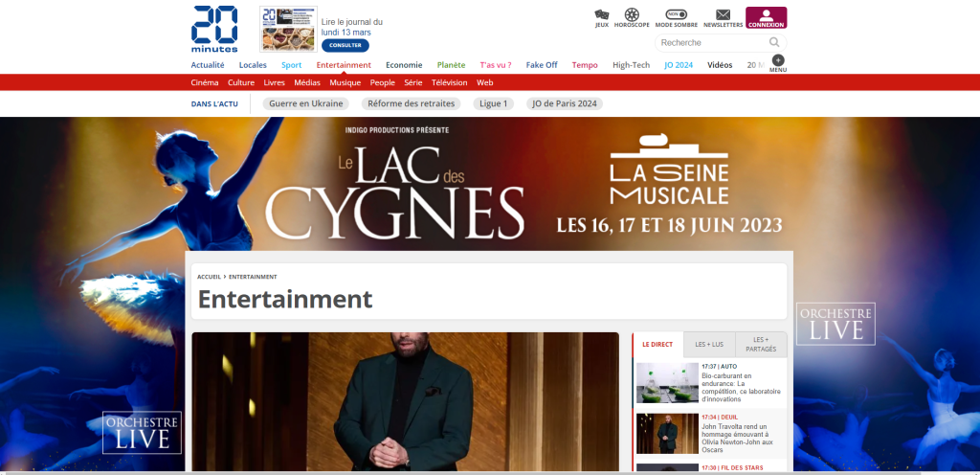This screenshot has height=475, width=980.
Task: Select Livres in the red subnav
Action: pyautogui.click(x=275, y=82)
